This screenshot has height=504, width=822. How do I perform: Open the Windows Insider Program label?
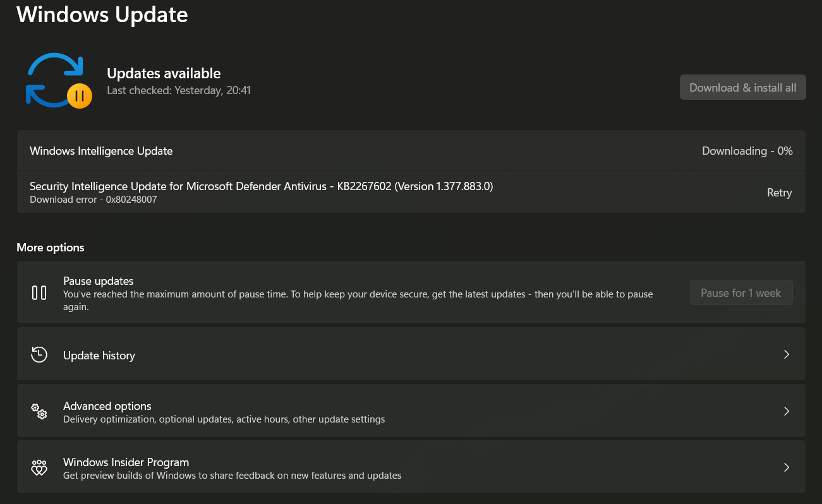click(x=126, y=462)
